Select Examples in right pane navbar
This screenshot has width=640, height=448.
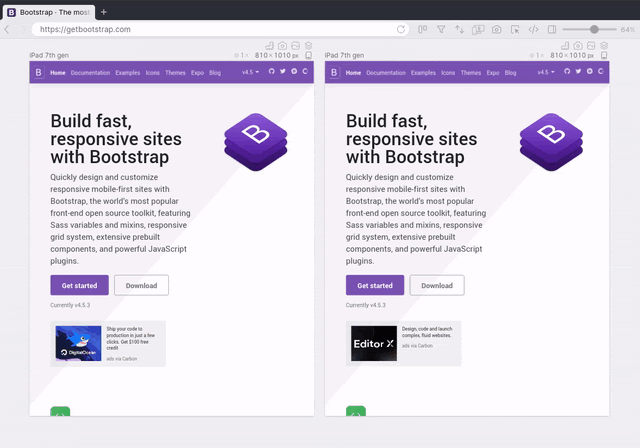[422, 73]
